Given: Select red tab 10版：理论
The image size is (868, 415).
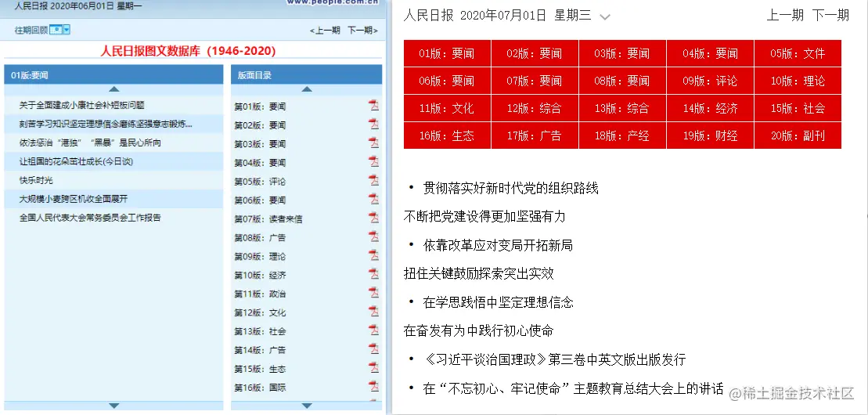Looking at the screenshot, I should tap(798, 81).
